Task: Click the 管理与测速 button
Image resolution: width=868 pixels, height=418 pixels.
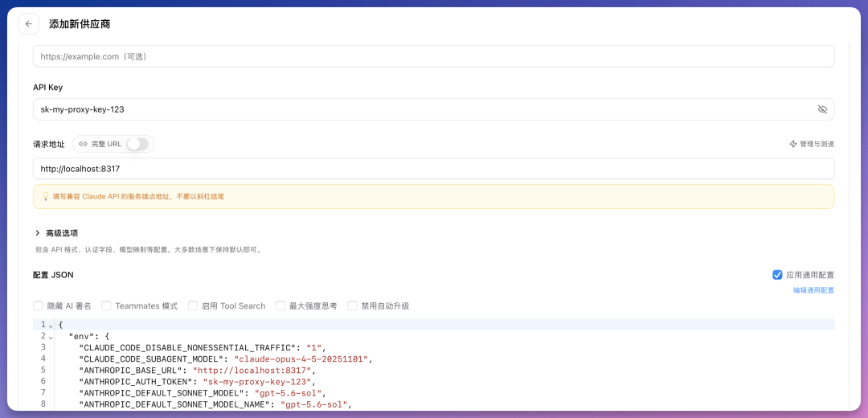Action: point(812,144)
